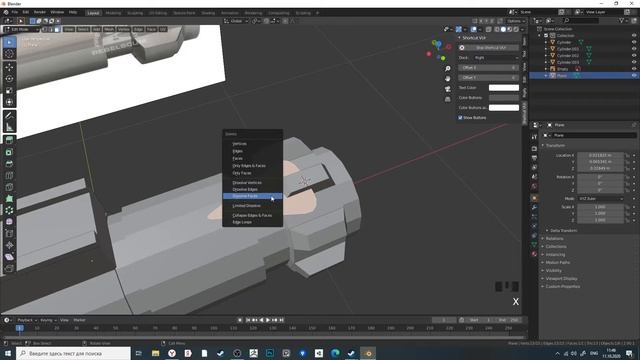Open the UV header menu
This screenshot has height=360, width=640.
tap(163, 29)
